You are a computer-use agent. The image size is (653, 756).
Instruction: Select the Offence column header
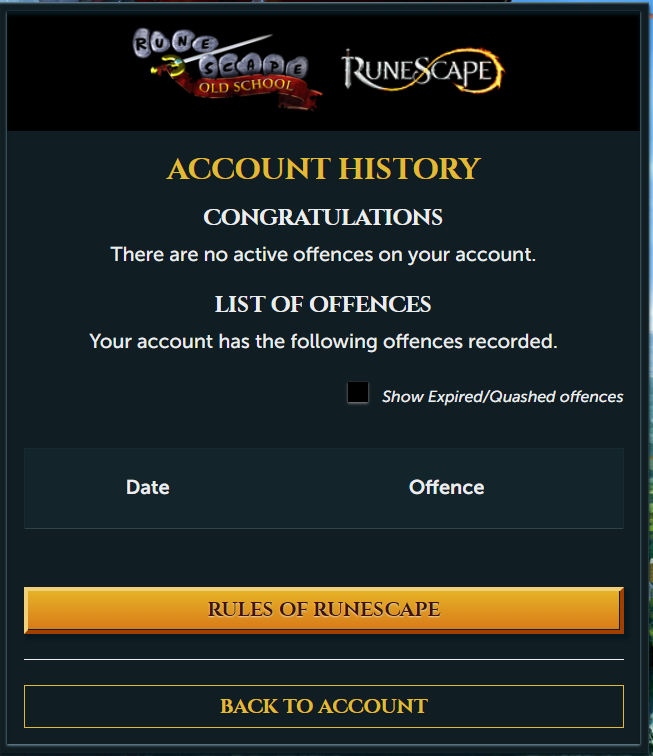(447, 487)
